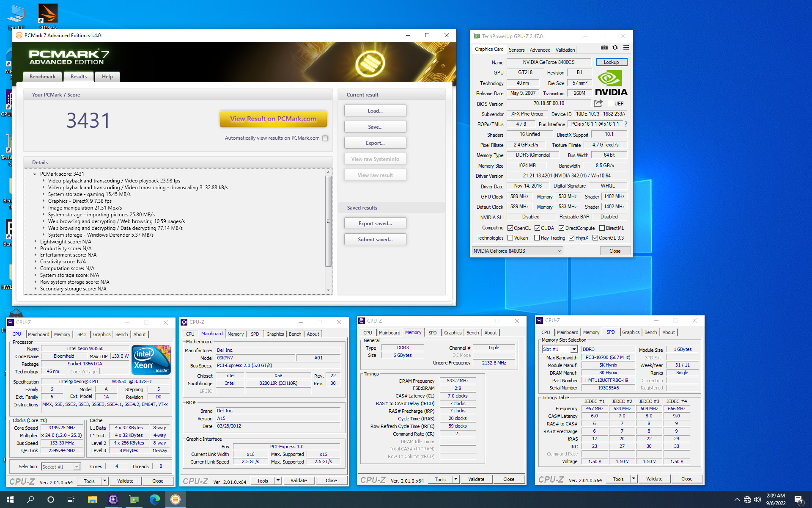Open the GPU-Z hamburger menu

click(626, 48)
